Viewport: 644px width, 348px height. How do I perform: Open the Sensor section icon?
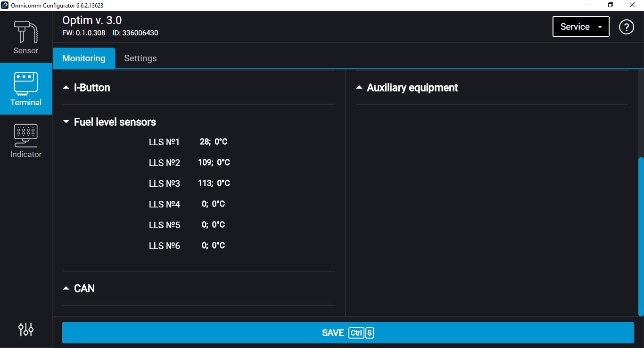point(25,37)
